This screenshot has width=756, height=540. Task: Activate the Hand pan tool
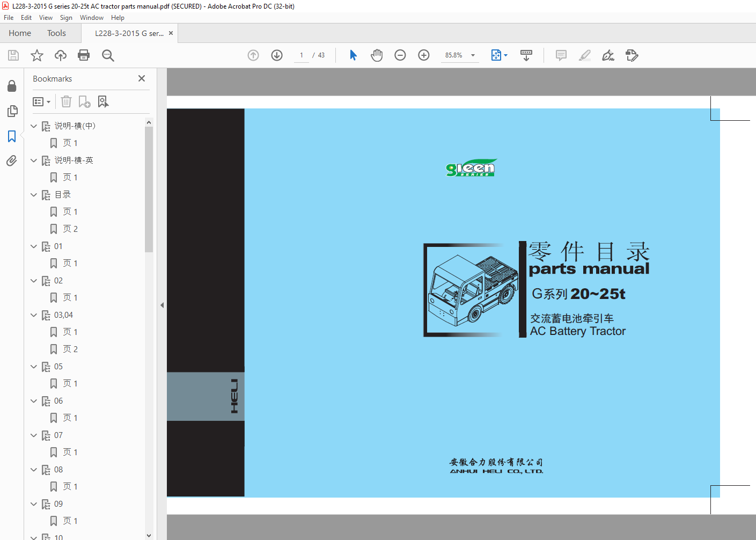tap(377, 55)
